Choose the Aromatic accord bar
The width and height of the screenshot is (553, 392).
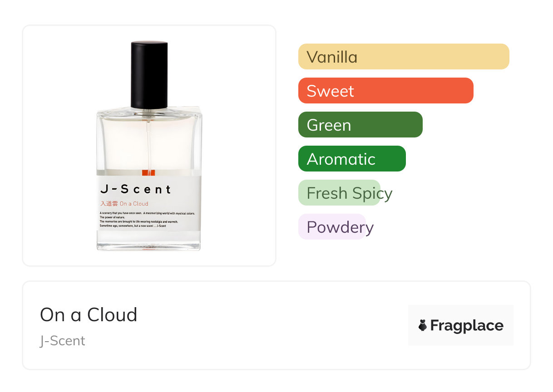click(x=351, y=159)
